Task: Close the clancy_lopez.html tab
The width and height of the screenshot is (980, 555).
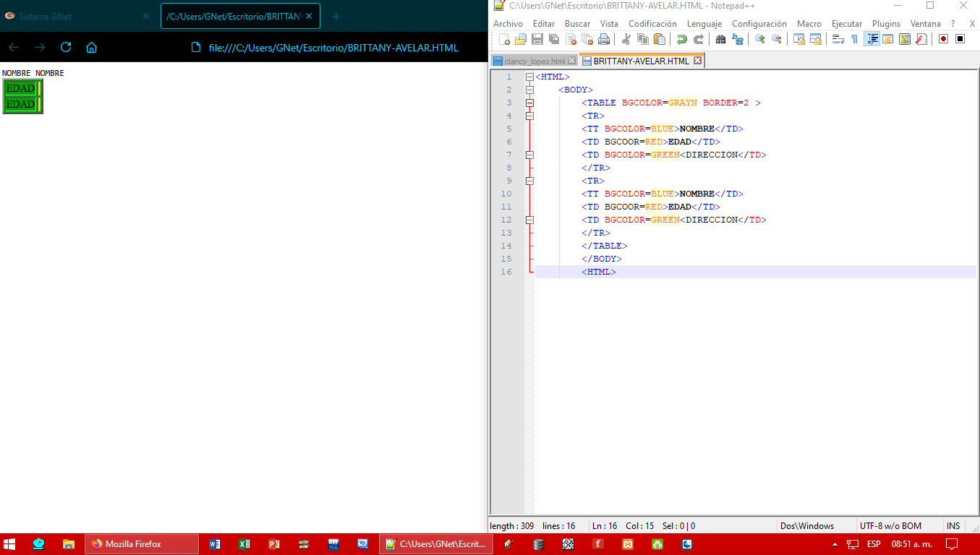Action: tap(572, 61)
